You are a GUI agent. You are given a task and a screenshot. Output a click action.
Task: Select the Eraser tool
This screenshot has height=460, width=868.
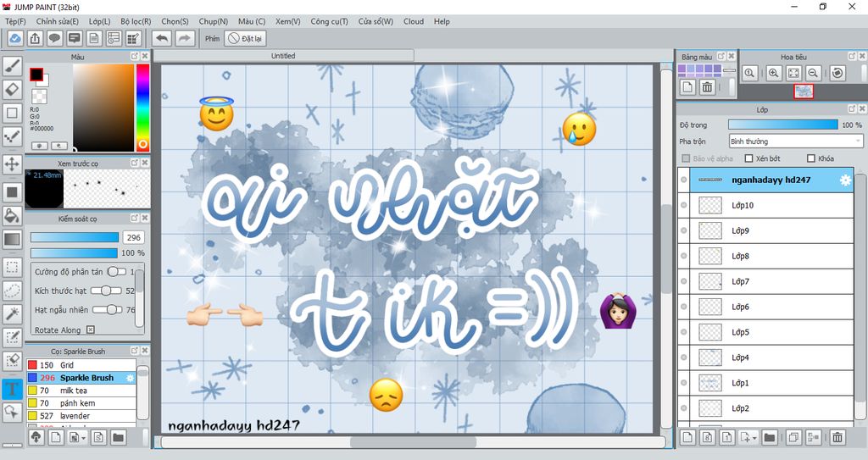12,89
